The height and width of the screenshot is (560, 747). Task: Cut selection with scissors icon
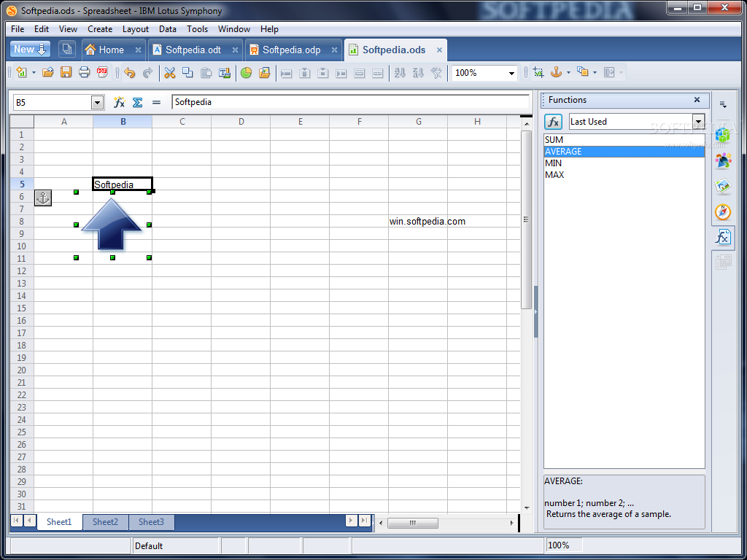tap(169, 72)
